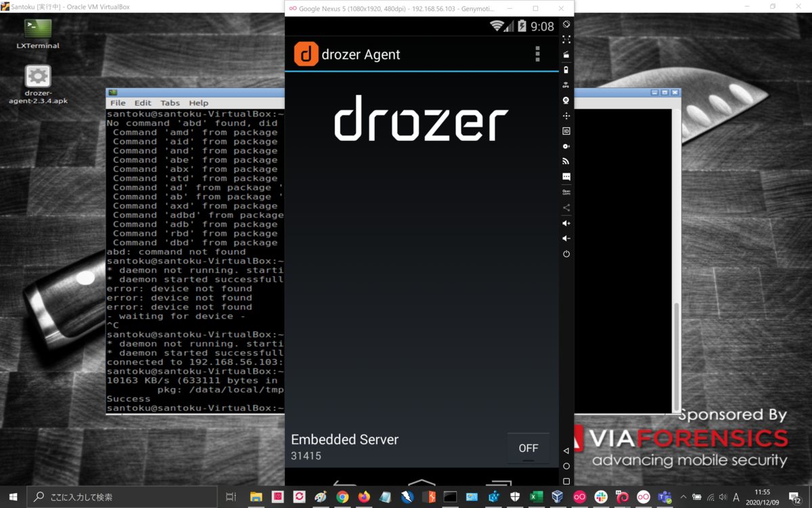Open drozer Agent overflow menu
This screenshot has width=812, height=508.
538,54
